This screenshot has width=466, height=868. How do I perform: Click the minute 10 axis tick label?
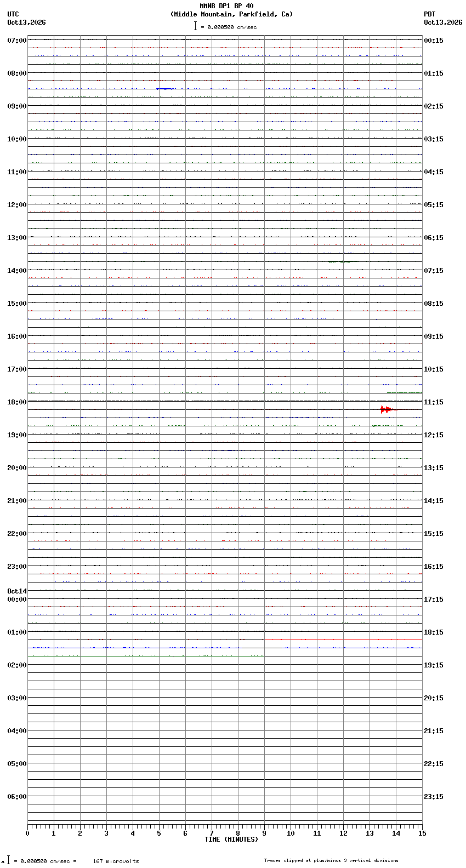coord(291,833)
